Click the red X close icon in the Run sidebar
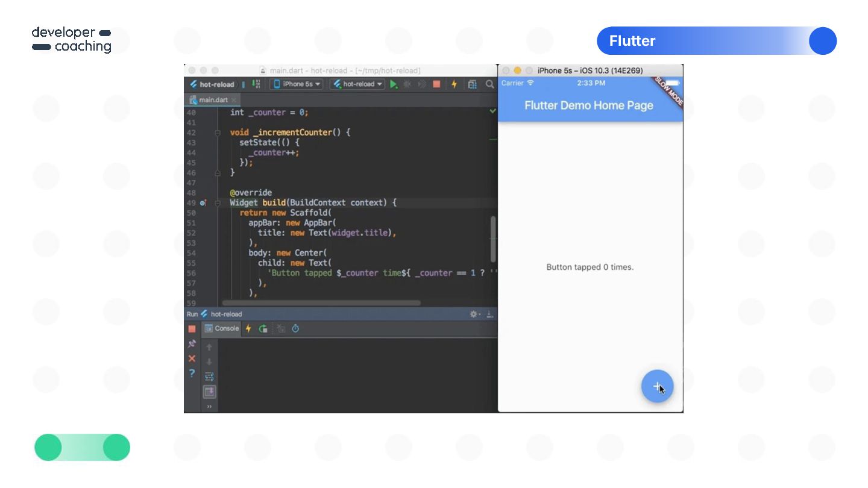 pos(192,358)
